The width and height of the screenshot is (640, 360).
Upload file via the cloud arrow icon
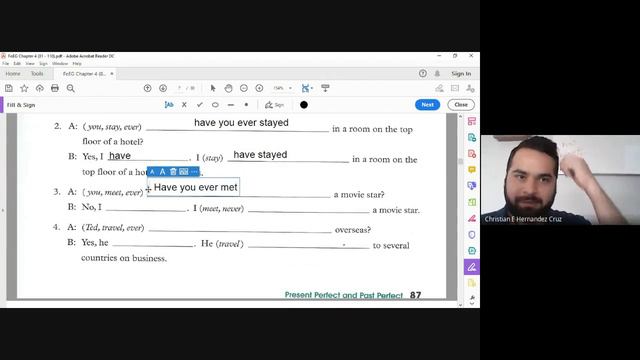pyautogui.click(x=40, y=88)
